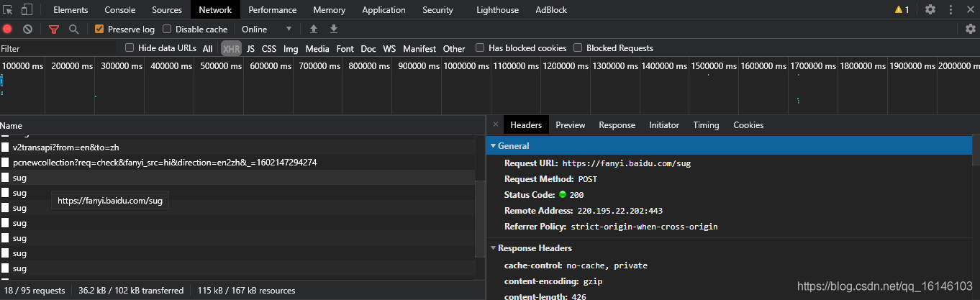Go to Sources panel

167,10
